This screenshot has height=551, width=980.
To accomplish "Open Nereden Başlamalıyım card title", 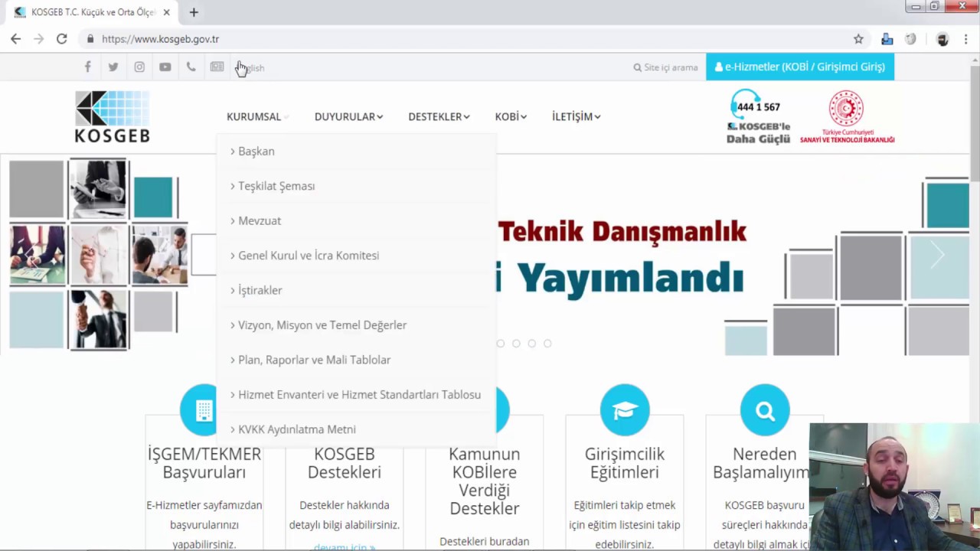I will coord(761,463).
